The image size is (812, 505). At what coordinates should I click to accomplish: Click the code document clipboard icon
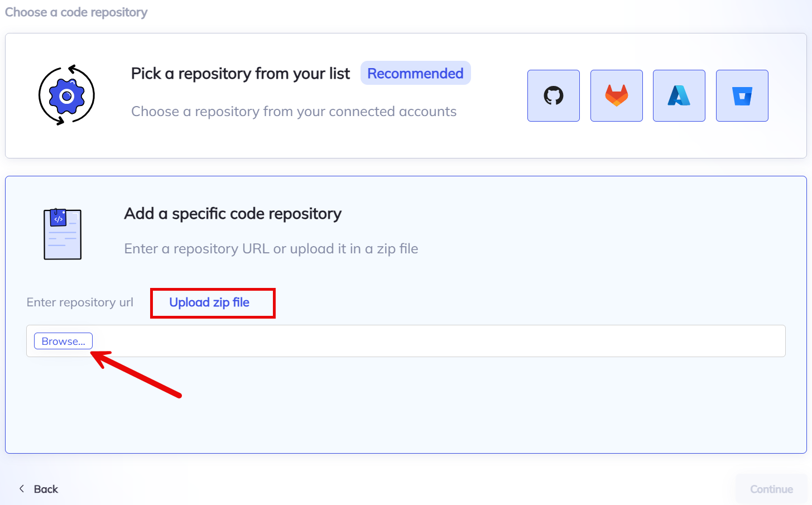click(63, 234)
